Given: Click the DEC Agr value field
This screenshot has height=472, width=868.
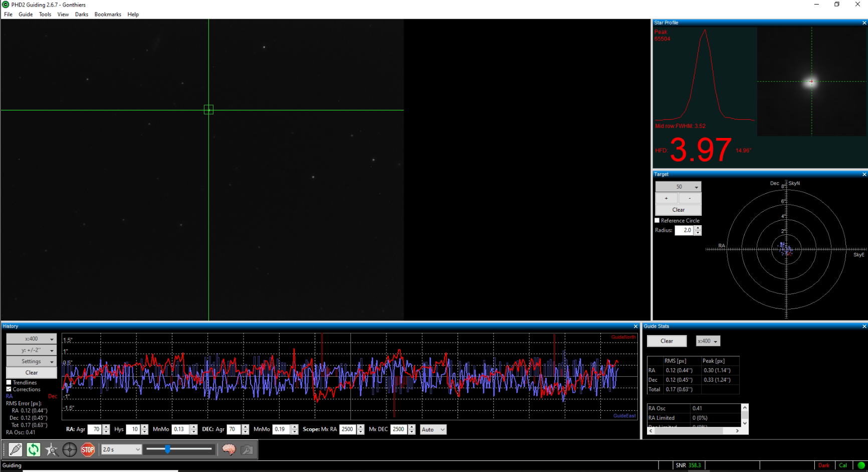Looking at the screenshot, I should click(x=234, y=429).
